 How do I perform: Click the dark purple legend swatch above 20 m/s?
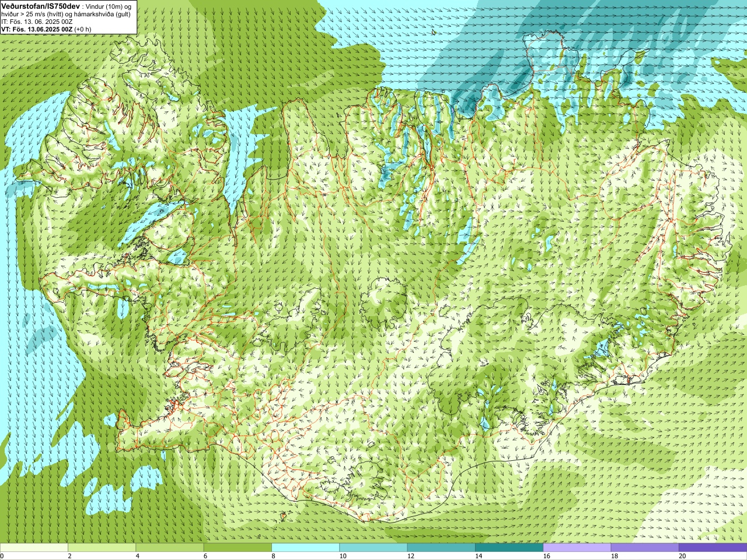pyautogui.click(x=713, y=548)
